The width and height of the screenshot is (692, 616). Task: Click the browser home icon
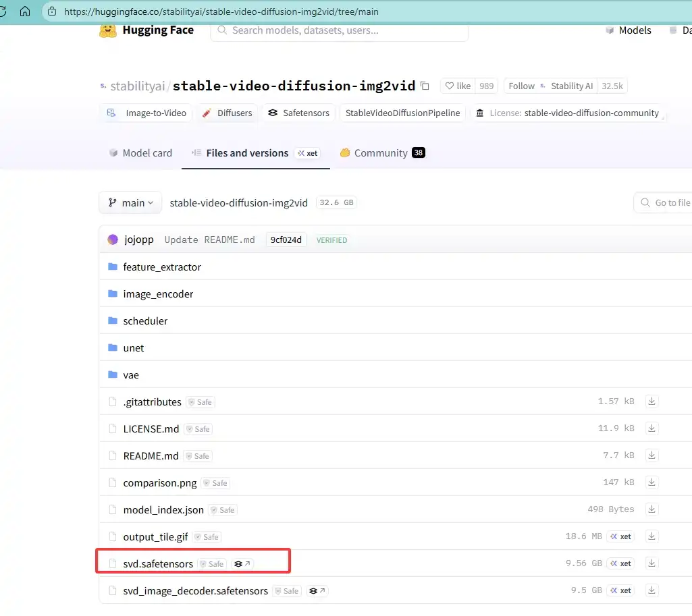(25, 11)
